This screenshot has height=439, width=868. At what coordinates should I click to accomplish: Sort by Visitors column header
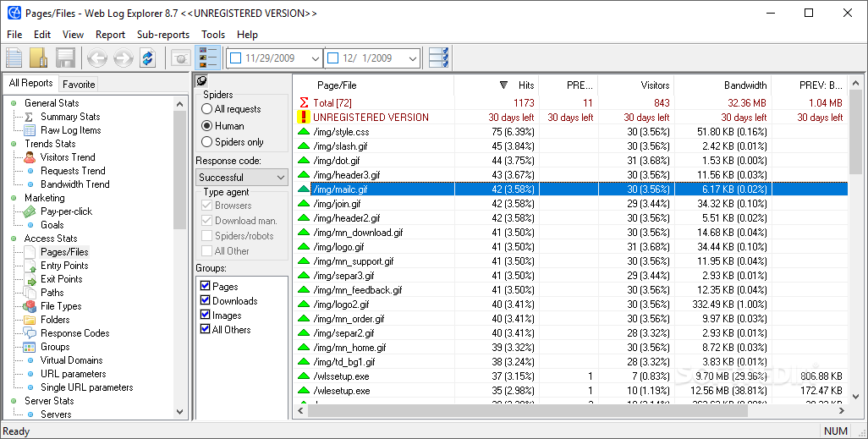coord(635,85)
